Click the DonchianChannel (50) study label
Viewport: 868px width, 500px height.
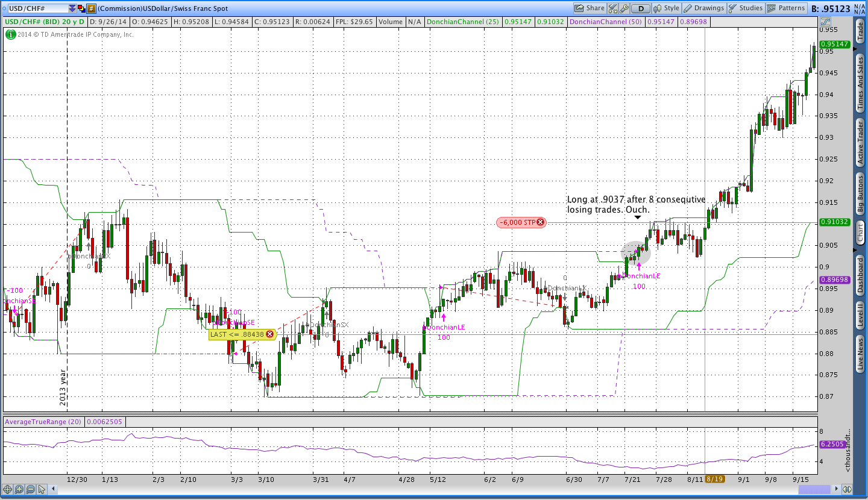(606, 22)
